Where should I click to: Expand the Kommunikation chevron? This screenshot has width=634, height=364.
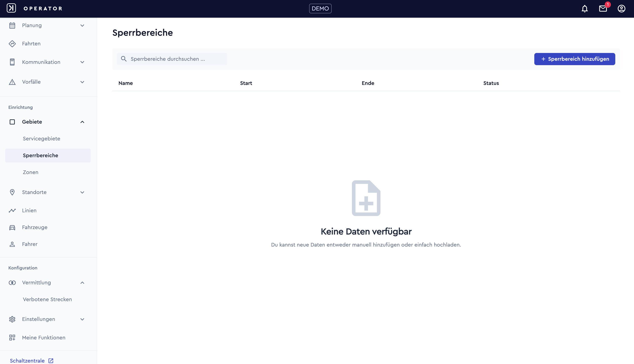(x=82, y=62)
